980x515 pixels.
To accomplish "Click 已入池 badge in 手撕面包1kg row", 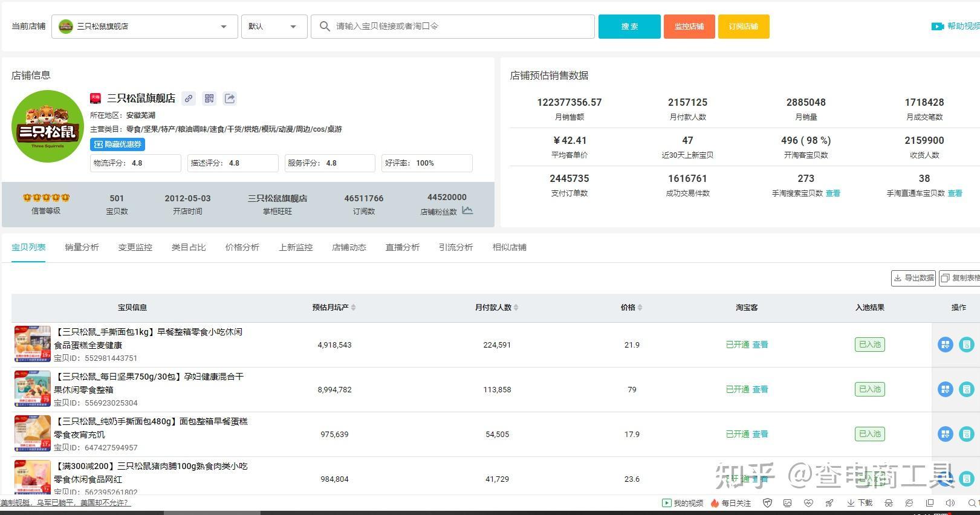I will [x=870, y=345].
